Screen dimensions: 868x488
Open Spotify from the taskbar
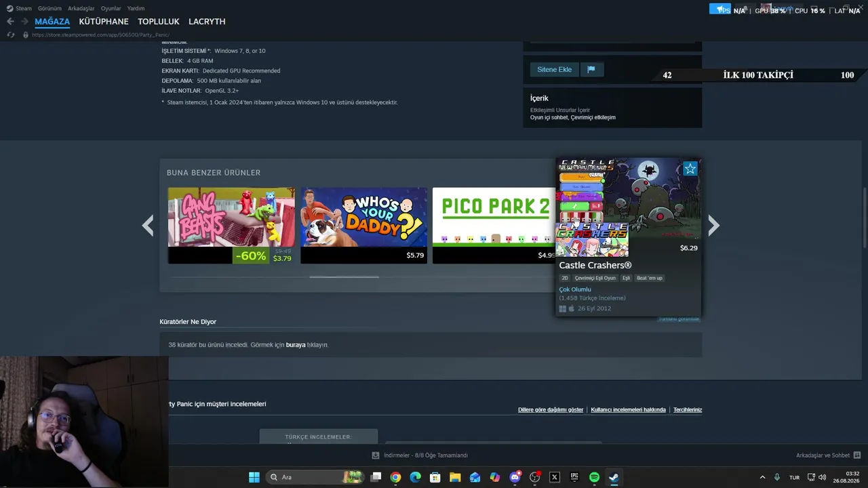(x=594, y=477)
